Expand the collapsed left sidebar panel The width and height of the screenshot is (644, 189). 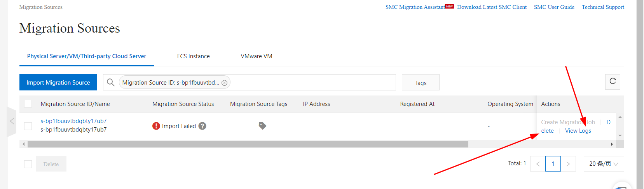[x=12, y=121]
